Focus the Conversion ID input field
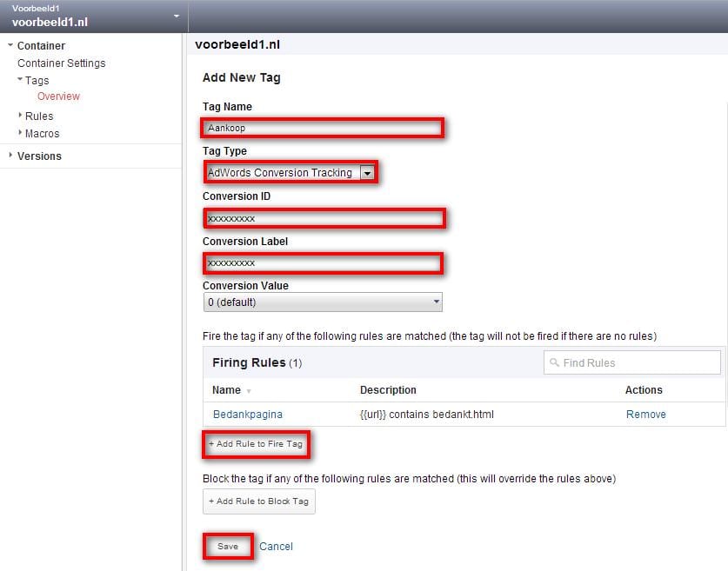 coord(324,218)
